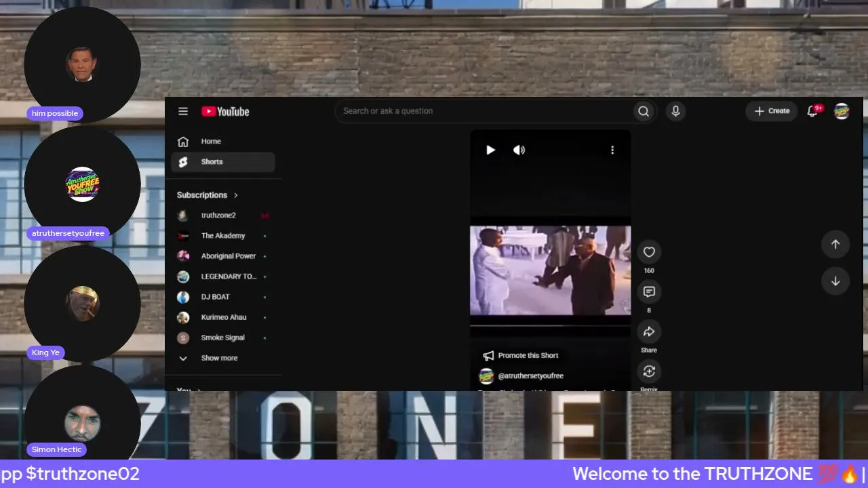Viewport: 868px width, 488px height.
Task: Click The Akademy channel avatar icon
Action: coord(183,236)
